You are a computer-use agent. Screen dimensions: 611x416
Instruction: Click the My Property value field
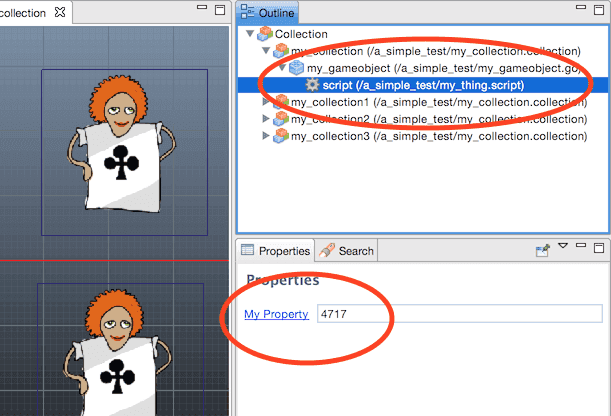pyautogui.click(x=459, y=314)
